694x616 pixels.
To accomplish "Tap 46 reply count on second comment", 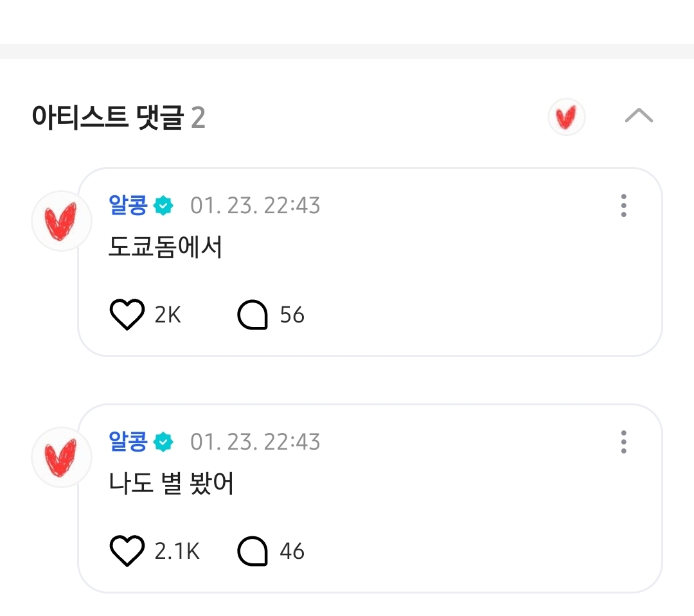I will [x=292, y=551].
